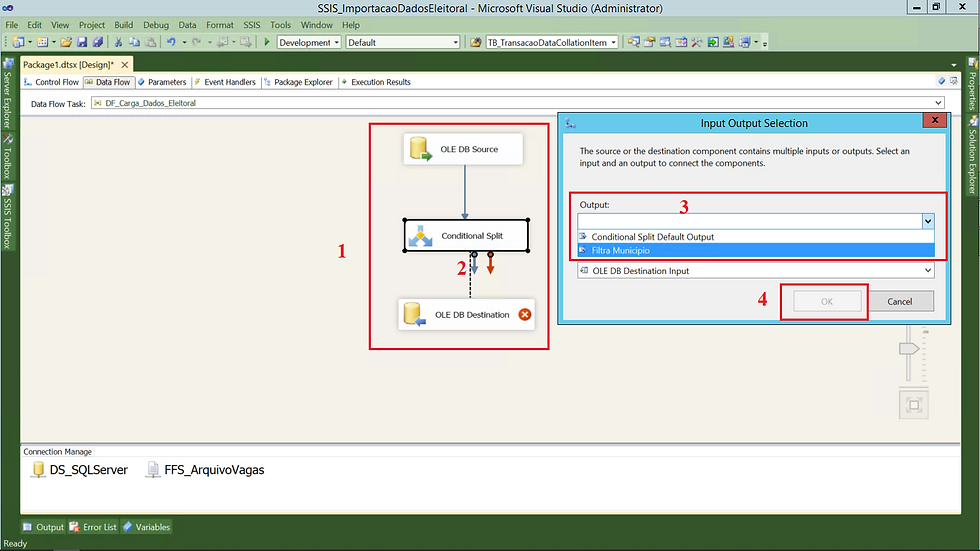Select the Filtra Município output option
The image size is (980, 551).
click(756, 251)
